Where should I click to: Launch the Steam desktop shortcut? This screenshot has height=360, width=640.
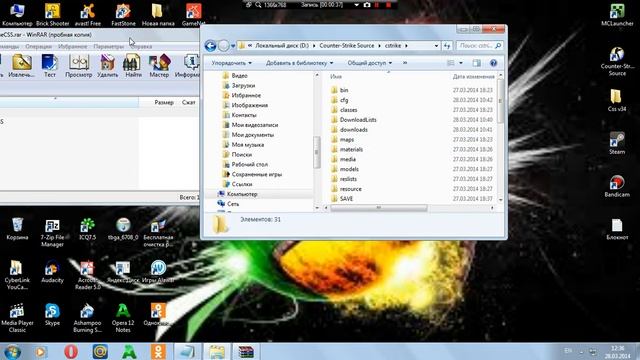pos(617,143)
